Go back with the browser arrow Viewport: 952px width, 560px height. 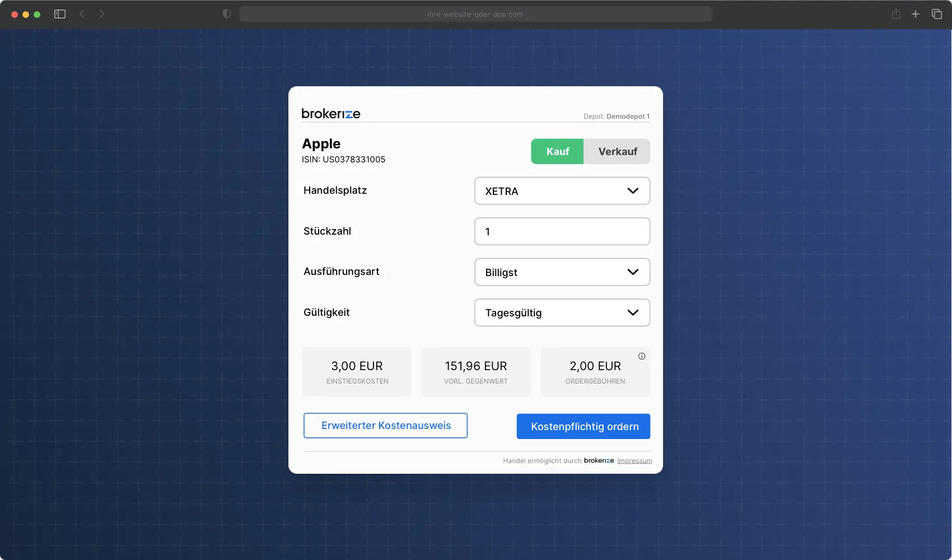pyautogui.click(x=82, y=14)
